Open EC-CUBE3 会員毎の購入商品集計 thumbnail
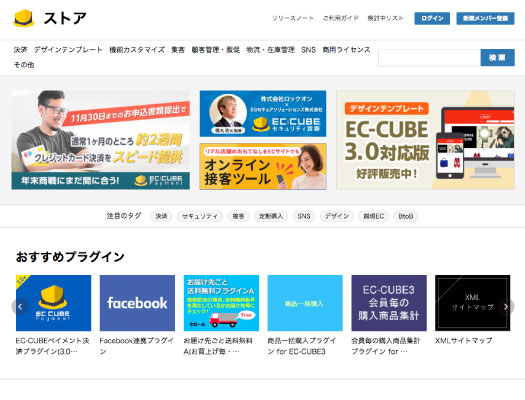The width and height of the screenshot is (525, 400). click(x=389, y=303)
